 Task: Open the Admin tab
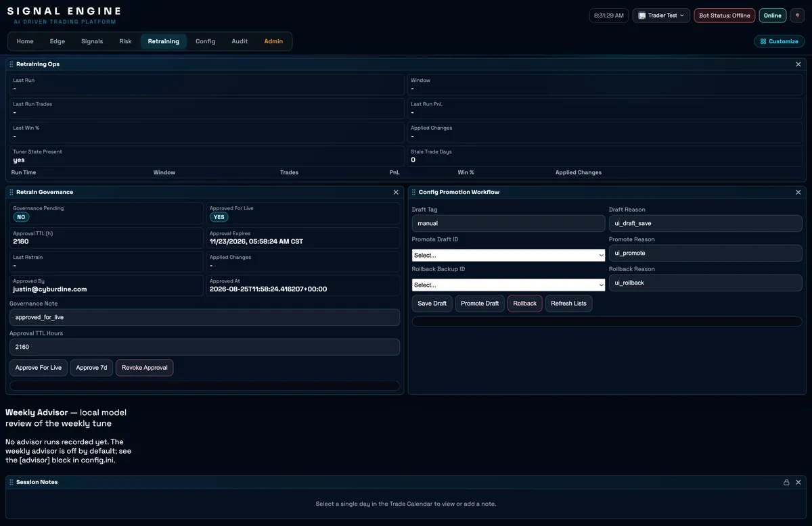[x=273, y=41]
